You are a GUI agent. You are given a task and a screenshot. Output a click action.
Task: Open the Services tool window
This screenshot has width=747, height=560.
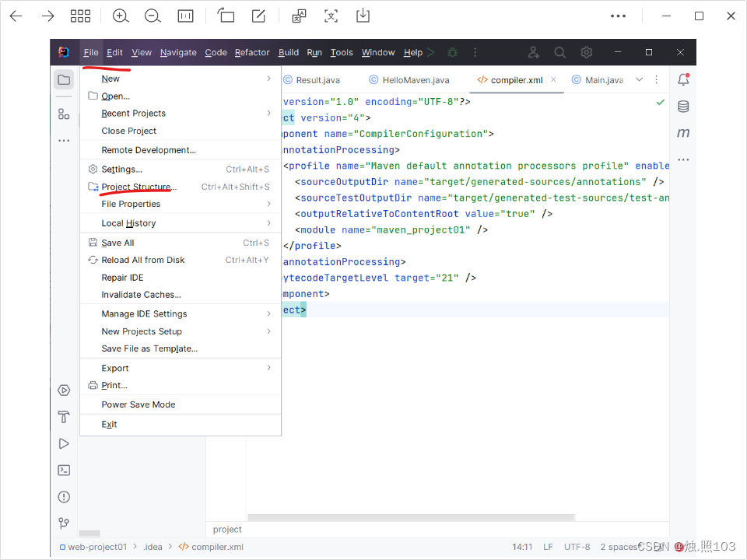[64, 390]
